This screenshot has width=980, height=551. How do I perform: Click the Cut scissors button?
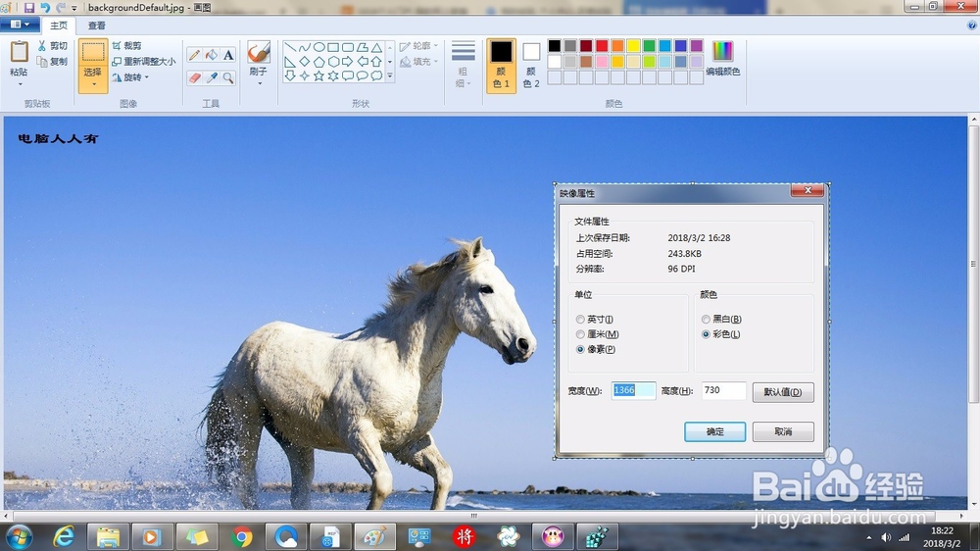click(x=53, y=46)
